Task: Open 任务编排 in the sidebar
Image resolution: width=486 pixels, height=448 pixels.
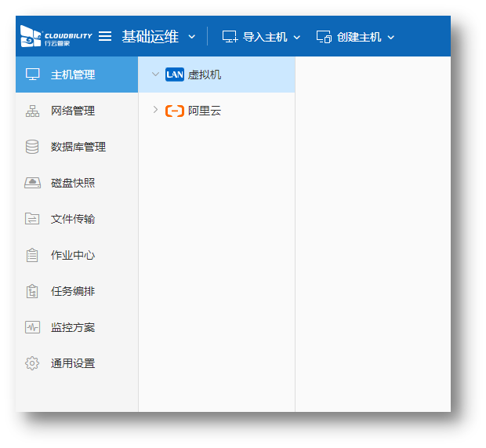Action: click(x=77, y=291)
